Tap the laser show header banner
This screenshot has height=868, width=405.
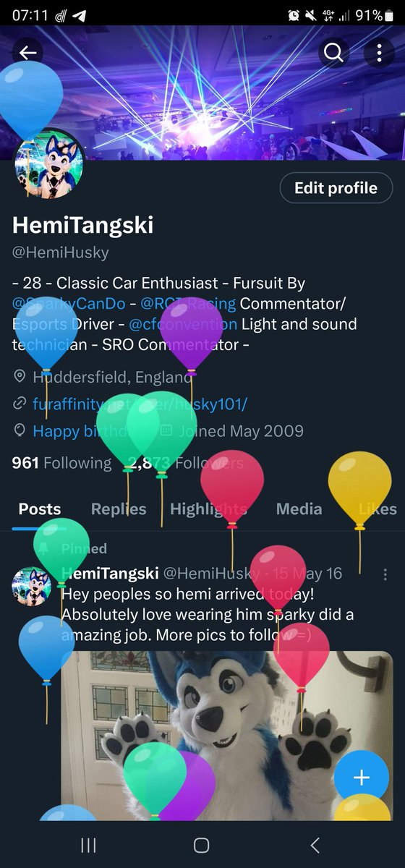[202, 94]
